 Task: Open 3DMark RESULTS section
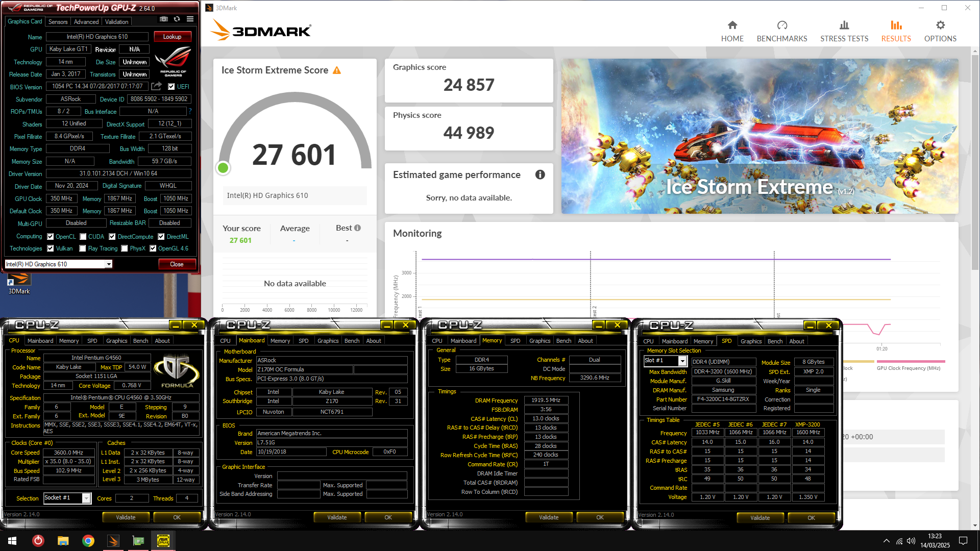point(896,31)
